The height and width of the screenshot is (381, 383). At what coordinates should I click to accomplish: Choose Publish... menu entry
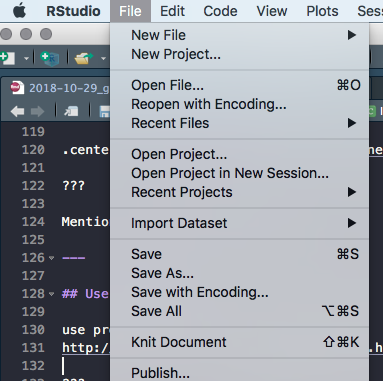click(239, 373)
